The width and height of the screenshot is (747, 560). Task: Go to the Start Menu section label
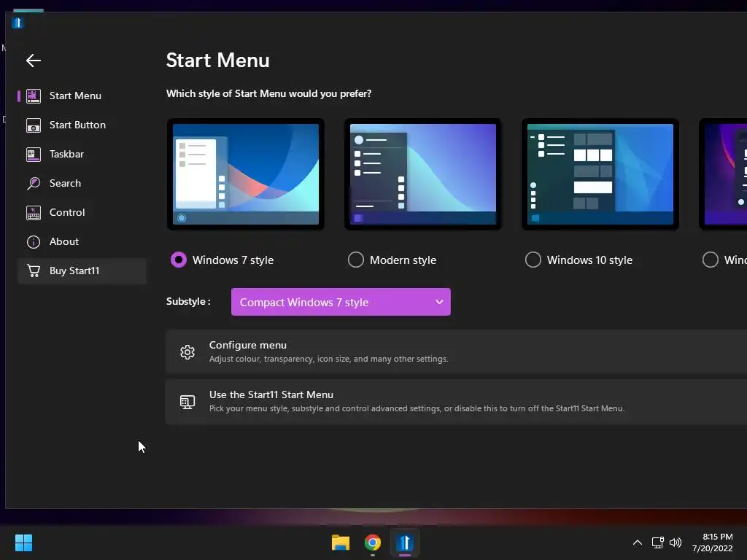[x=75, y=96]
